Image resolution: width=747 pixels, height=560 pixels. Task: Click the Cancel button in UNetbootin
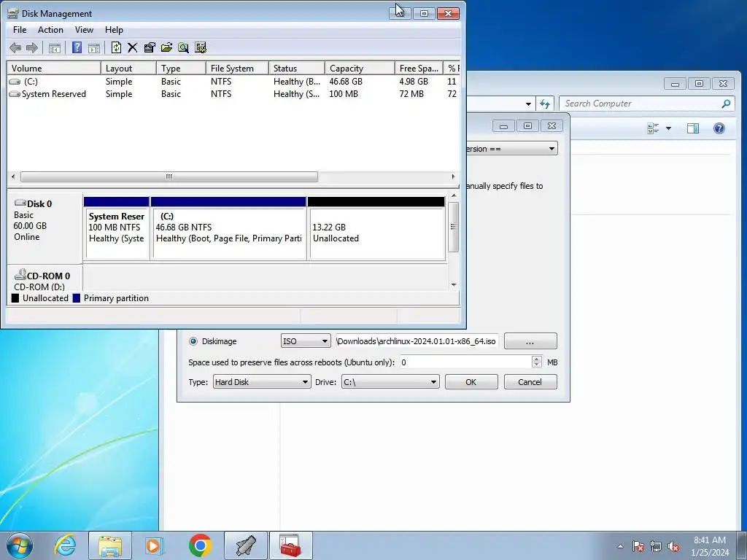530,382
